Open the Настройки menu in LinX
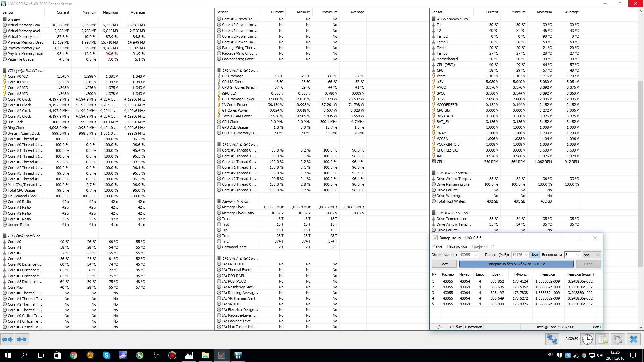 457,246
